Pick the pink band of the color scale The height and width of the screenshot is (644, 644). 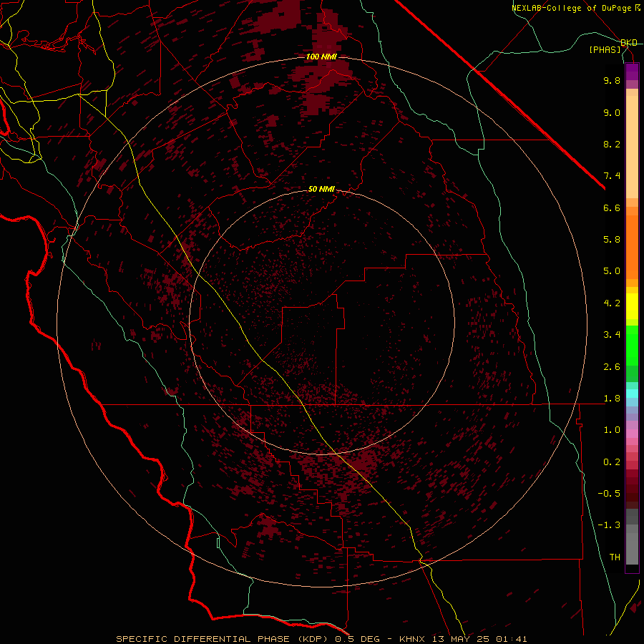632,434
